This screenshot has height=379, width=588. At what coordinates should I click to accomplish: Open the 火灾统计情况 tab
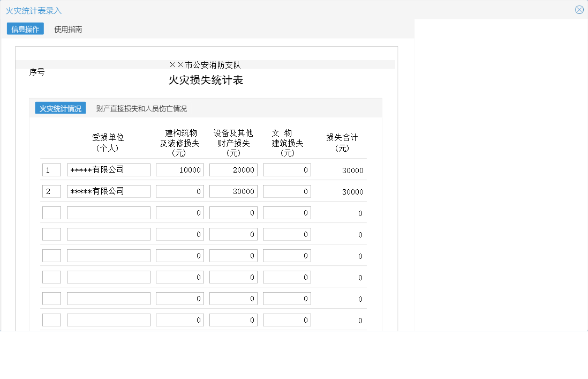coord(59,108)
